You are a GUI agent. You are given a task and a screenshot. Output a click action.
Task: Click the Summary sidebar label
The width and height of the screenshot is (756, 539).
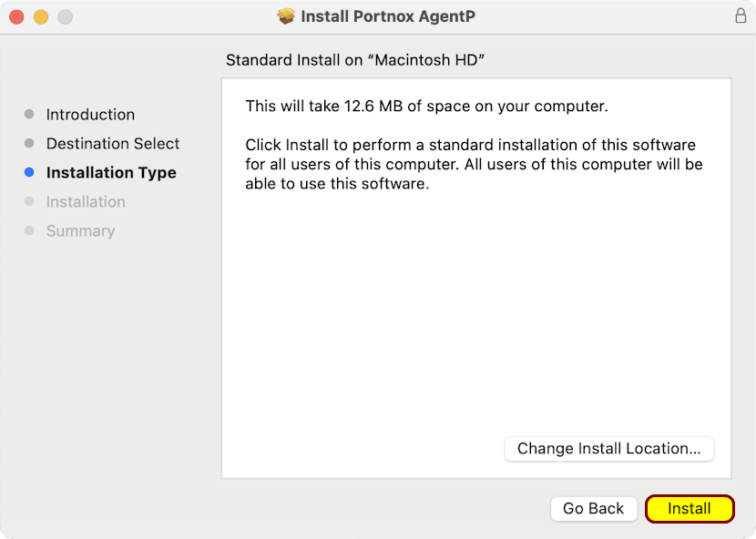coord(80,231)
